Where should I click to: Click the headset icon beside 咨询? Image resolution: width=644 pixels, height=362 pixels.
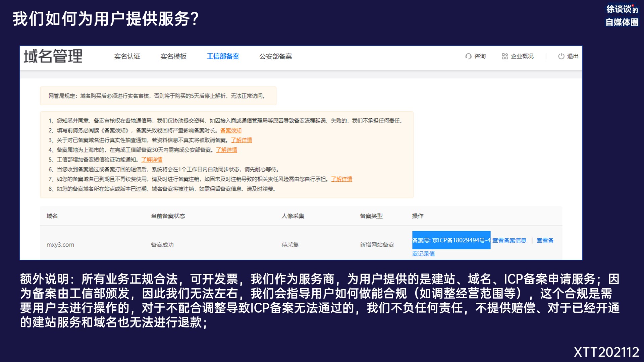click(468, 56)
